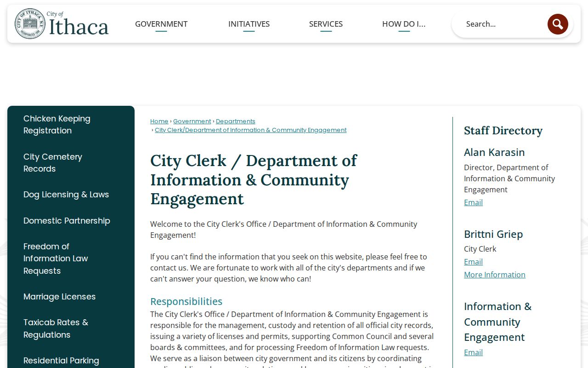Image resolution: width=588 pixels, height=368 pixels.
Task: Select Dog Licensing & Laws sidebar link
Action: pyautogui.click(x=66, y=195)
